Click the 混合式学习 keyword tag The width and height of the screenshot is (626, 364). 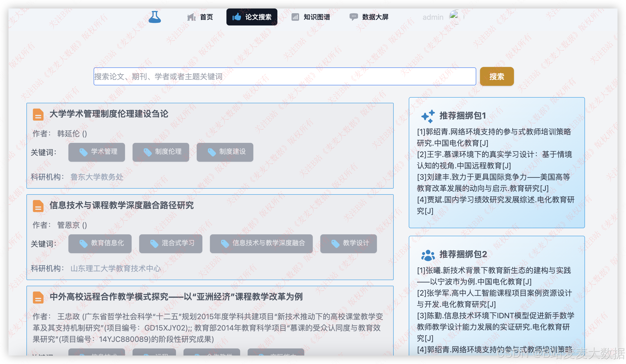(x=171, y=243)
